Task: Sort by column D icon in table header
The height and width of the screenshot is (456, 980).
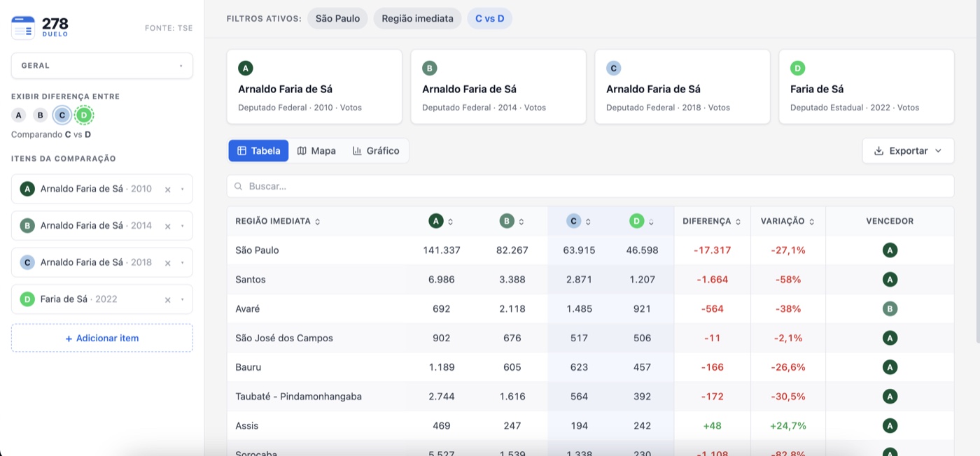Action: coord(651,222)
